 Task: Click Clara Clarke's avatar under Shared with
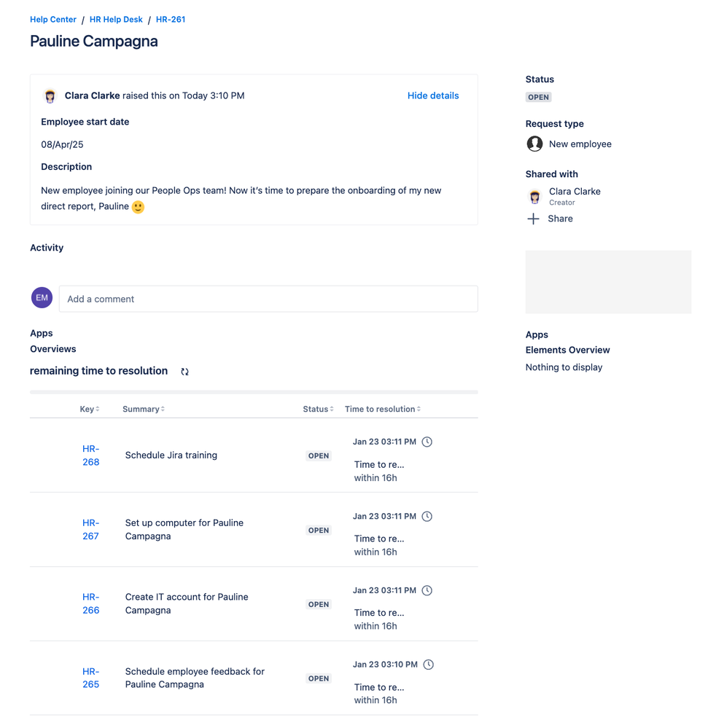534,196
